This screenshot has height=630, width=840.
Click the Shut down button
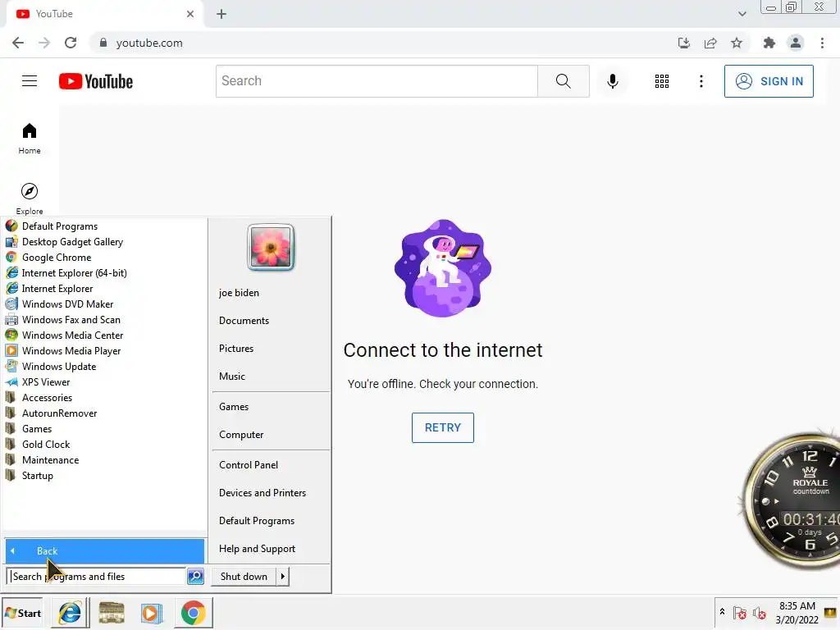coord(244,577)
